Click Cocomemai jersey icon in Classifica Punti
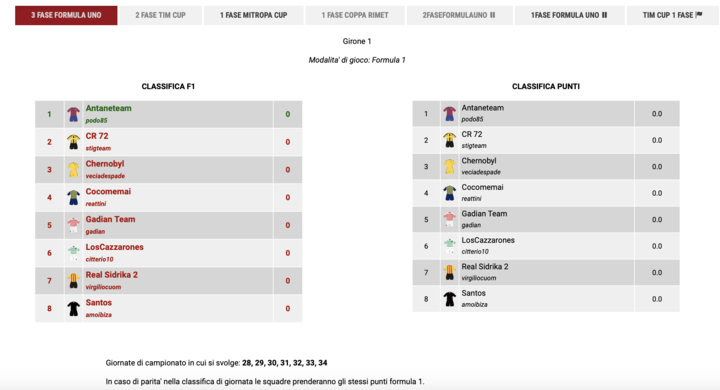The width and height of the screenshot is (720, 390). tap(450, 193)
